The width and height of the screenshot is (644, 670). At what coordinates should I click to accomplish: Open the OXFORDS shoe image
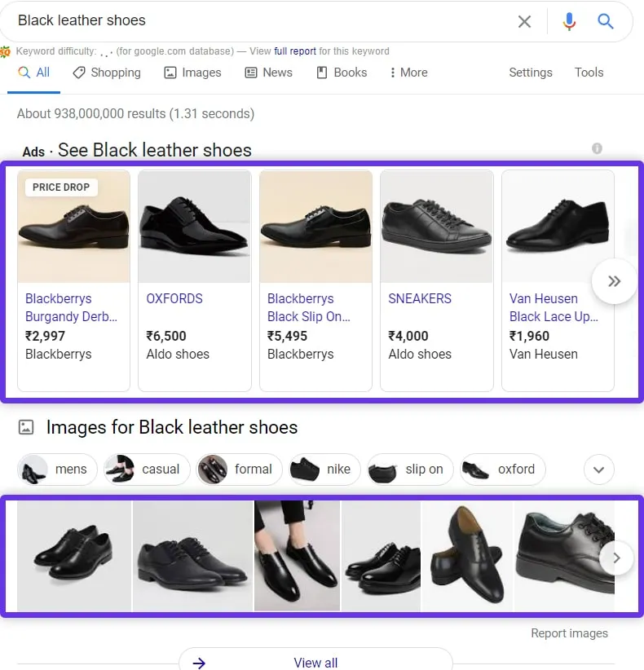[195, 227]
